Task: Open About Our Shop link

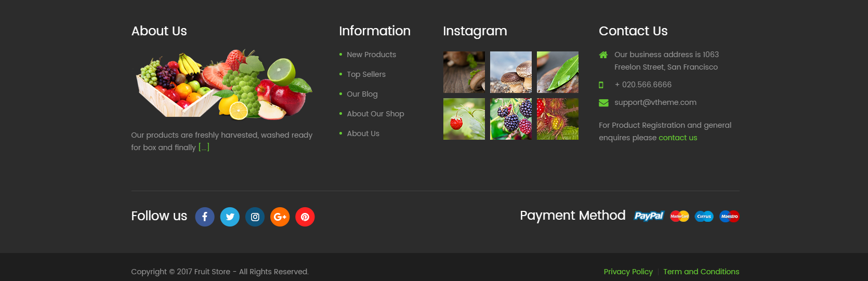Action: (375, 114)
